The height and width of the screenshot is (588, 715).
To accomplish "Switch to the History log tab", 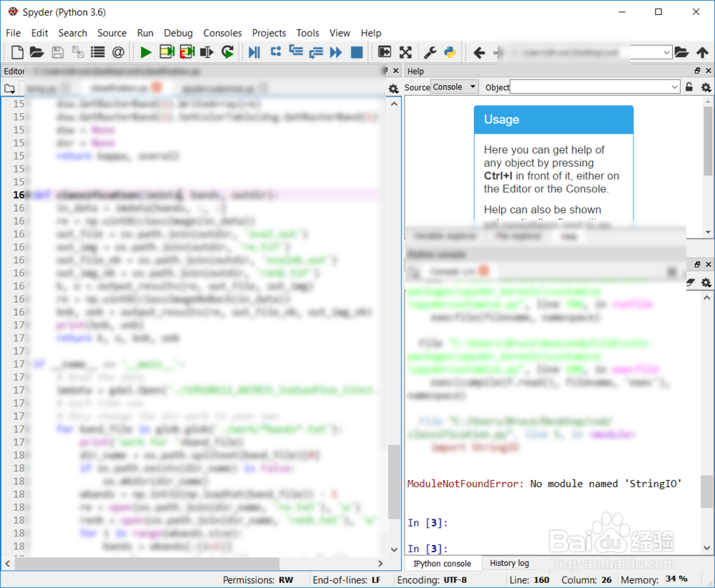I will 509,563.
